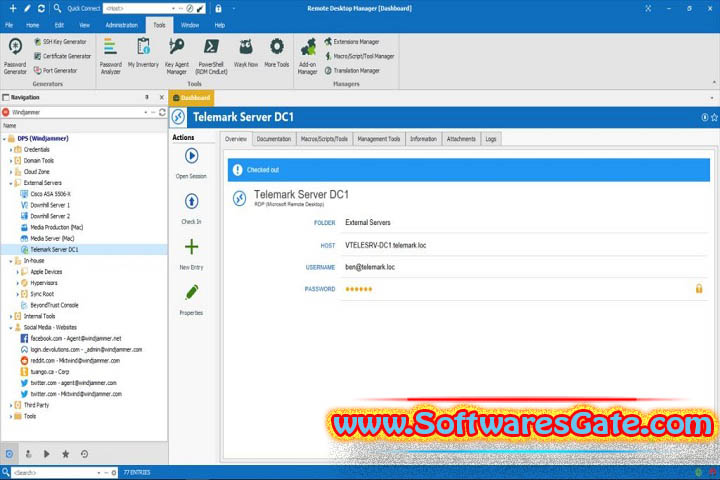Open Favorites star in navigation footer
Image resolution: width=720 pixels, height=480 pixels.
(66, 454)
